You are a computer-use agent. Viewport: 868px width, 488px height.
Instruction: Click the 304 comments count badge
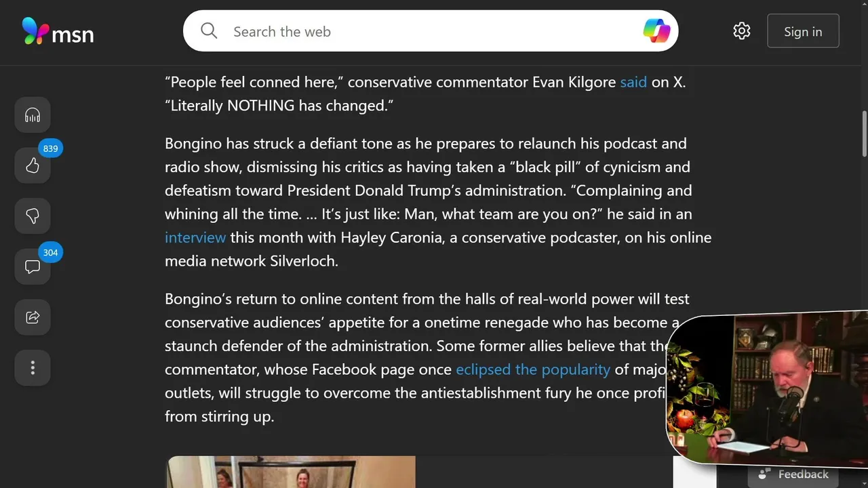(x=50, y=253)
